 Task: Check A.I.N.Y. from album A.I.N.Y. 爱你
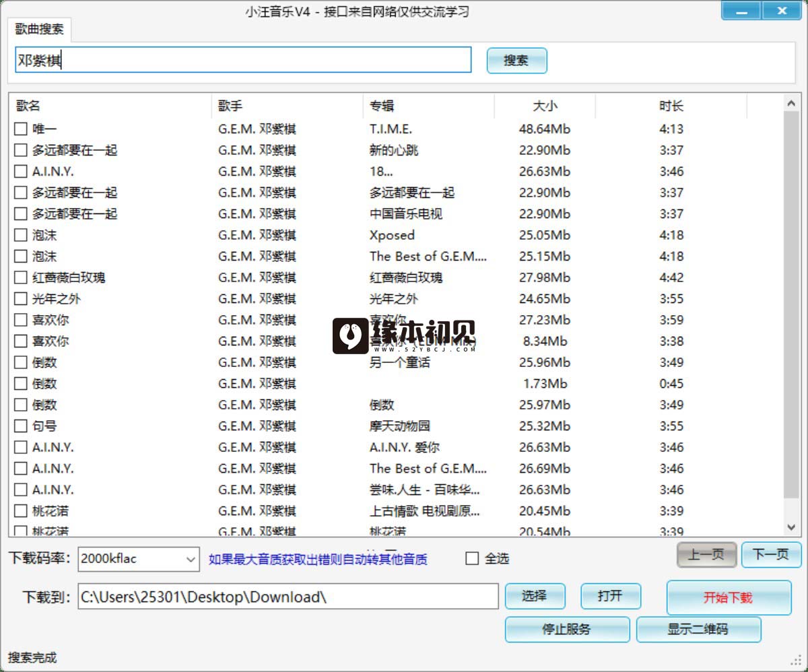pos(21,447)
